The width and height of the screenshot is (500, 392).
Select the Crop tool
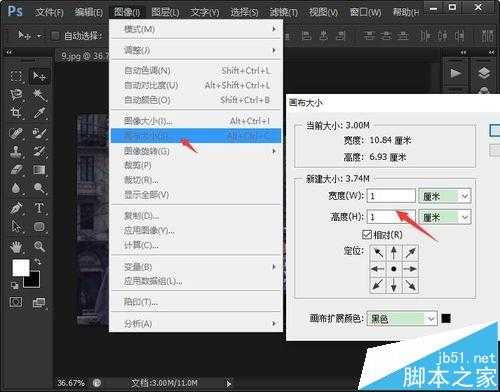[x=16, y=113]
